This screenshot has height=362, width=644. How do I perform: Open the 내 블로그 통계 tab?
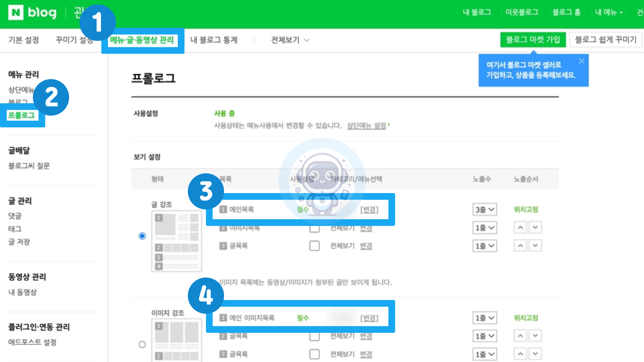214,40
